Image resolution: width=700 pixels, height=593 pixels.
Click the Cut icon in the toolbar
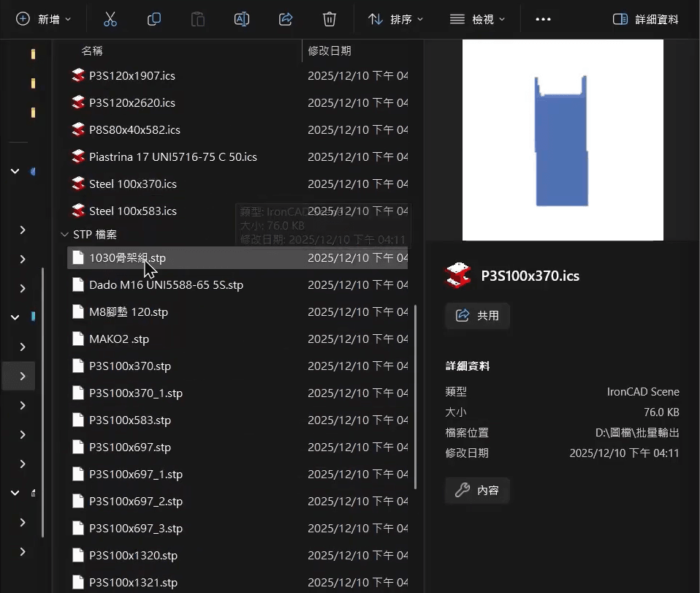pyautogui.click(x=110, y=19)
